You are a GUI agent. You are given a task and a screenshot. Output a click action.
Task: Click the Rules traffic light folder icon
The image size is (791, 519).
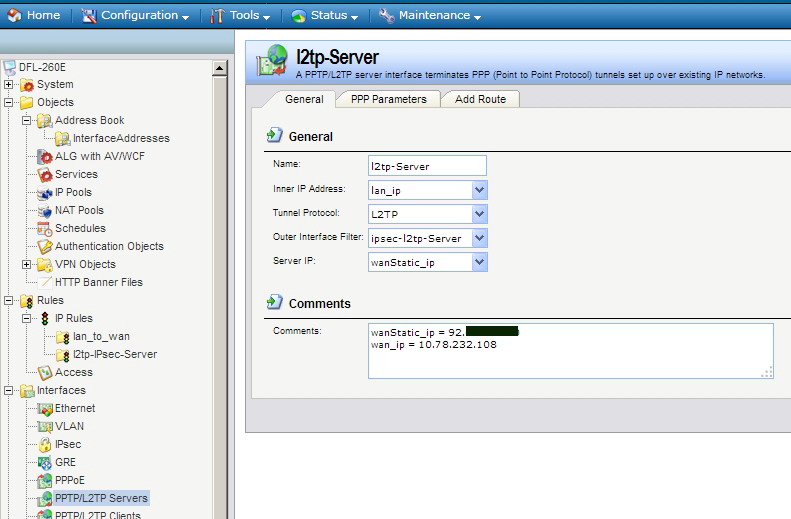[27, 301]
